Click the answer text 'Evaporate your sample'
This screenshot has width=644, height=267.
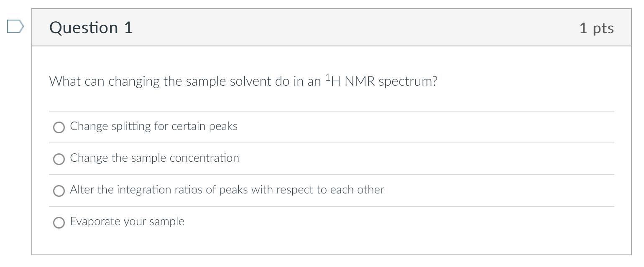click(x=127, y=222)
